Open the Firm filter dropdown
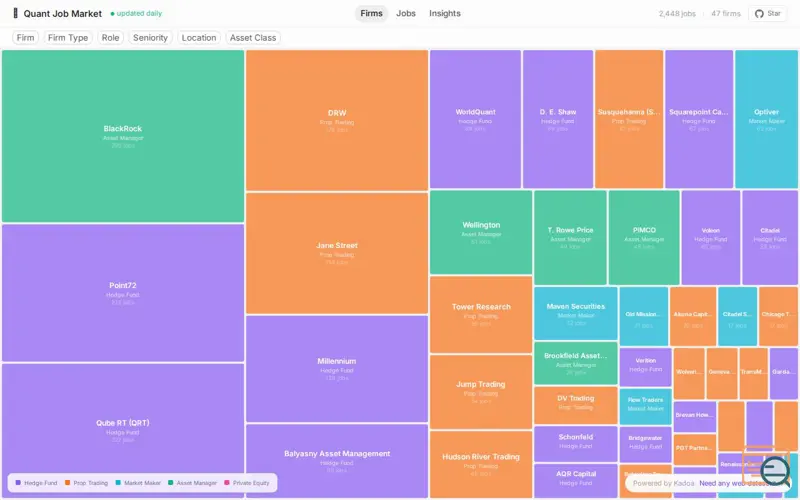 25,38
